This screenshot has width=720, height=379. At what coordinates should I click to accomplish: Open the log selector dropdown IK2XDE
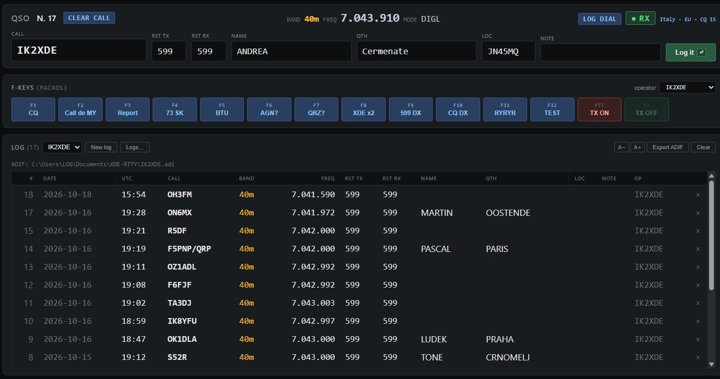(62, 147)
